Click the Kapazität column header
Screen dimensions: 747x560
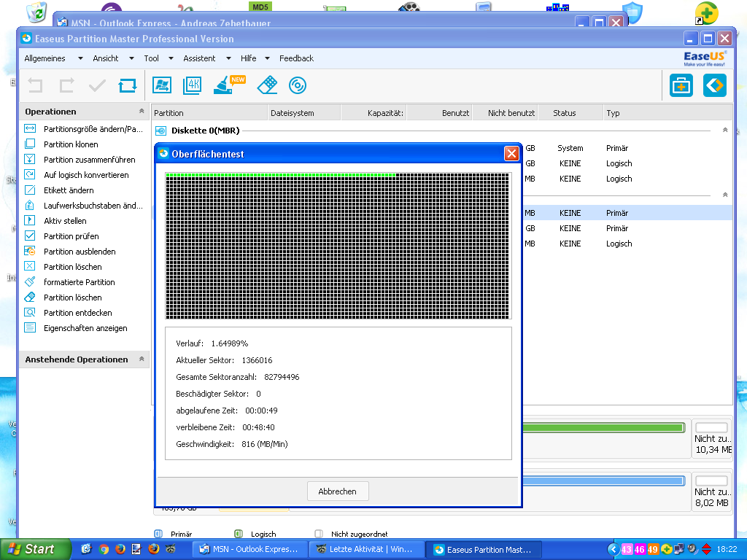[x=374, y=113]
